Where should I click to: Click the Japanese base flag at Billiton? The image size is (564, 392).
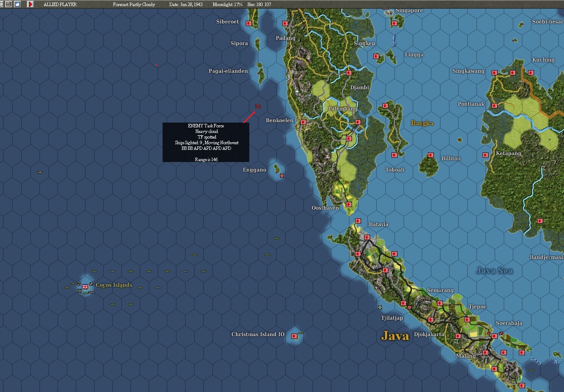(431, 155)
